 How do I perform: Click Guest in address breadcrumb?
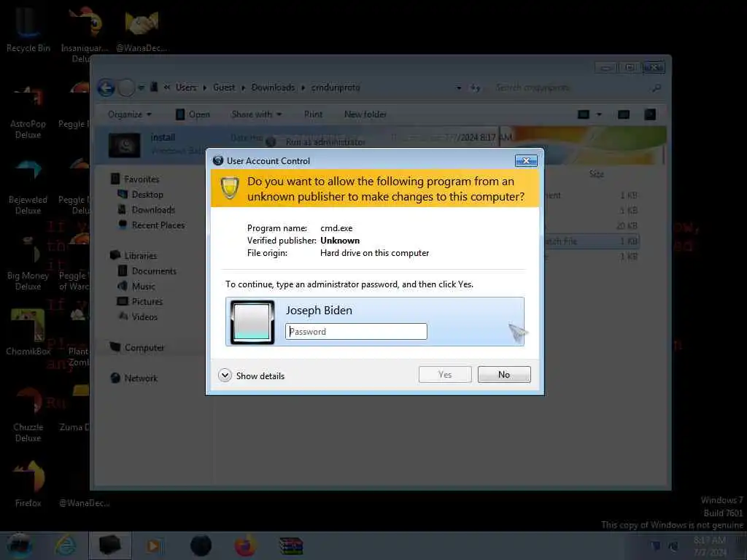tap(224, 87)
